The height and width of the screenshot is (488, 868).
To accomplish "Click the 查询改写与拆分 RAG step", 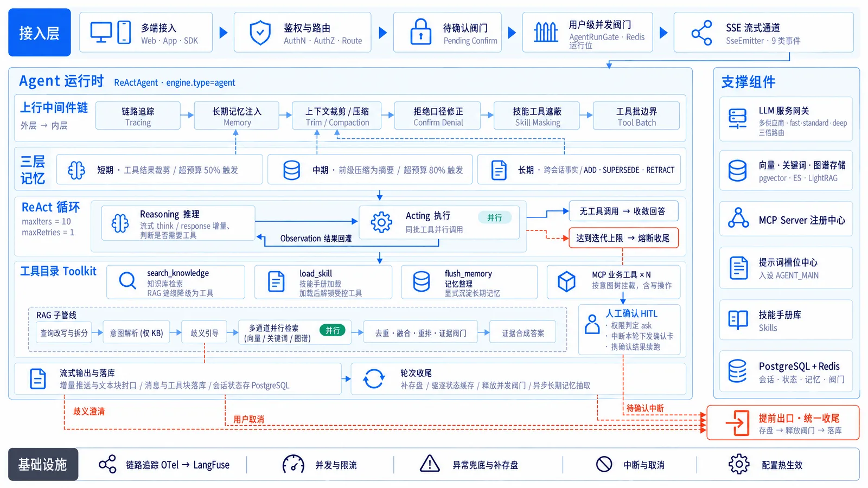I will [x=64, y=333].
